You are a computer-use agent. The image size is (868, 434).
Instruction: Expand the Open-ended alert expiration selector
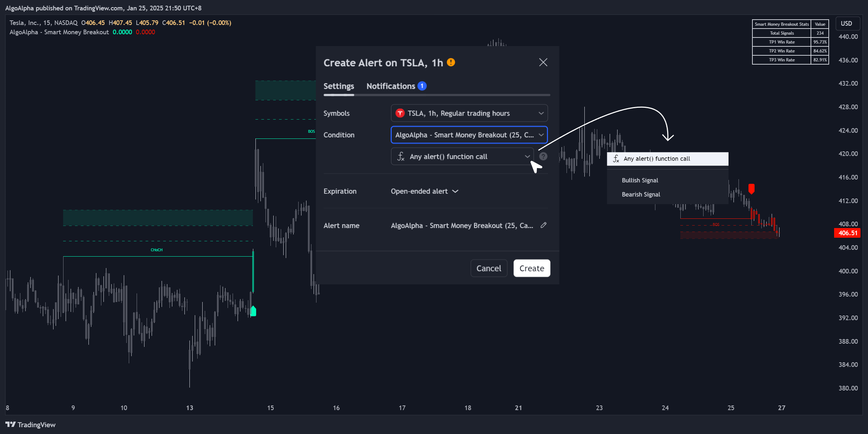(x=425, y=191)
